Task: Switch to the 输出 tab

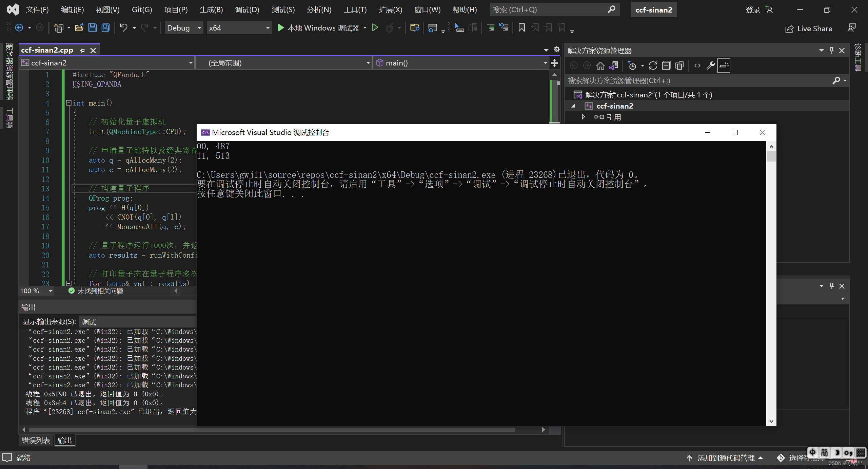Action: point(65,440)
